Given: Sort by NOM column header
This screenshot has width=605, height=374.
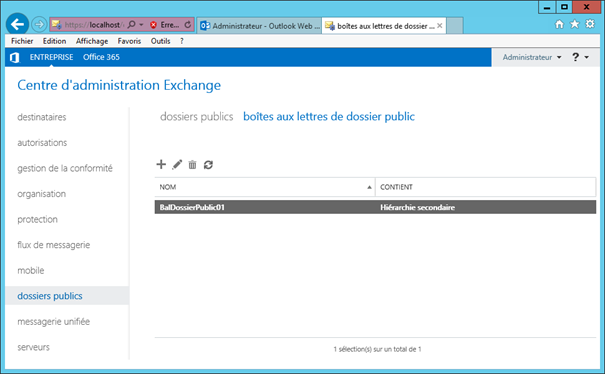Looking at the screenshot, I should coord(265,187).
